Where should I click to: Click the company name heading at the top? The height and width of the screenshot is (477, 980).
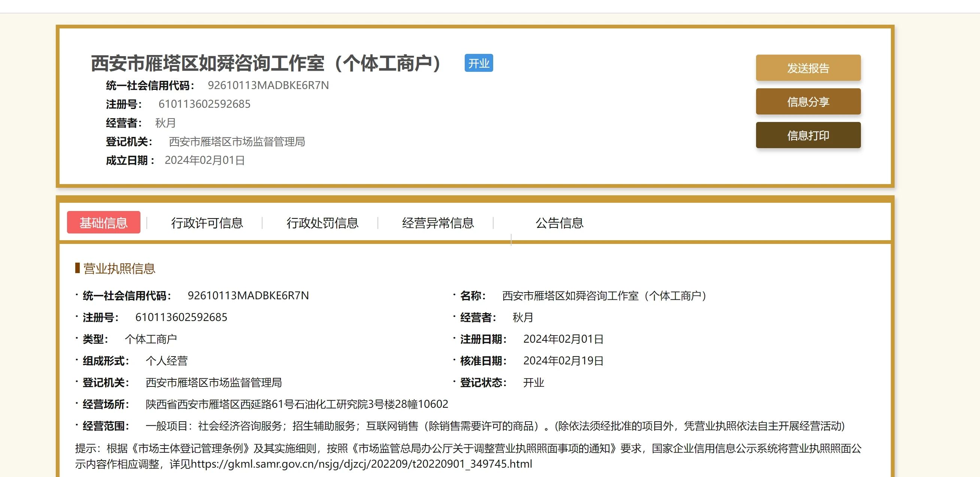266,63
